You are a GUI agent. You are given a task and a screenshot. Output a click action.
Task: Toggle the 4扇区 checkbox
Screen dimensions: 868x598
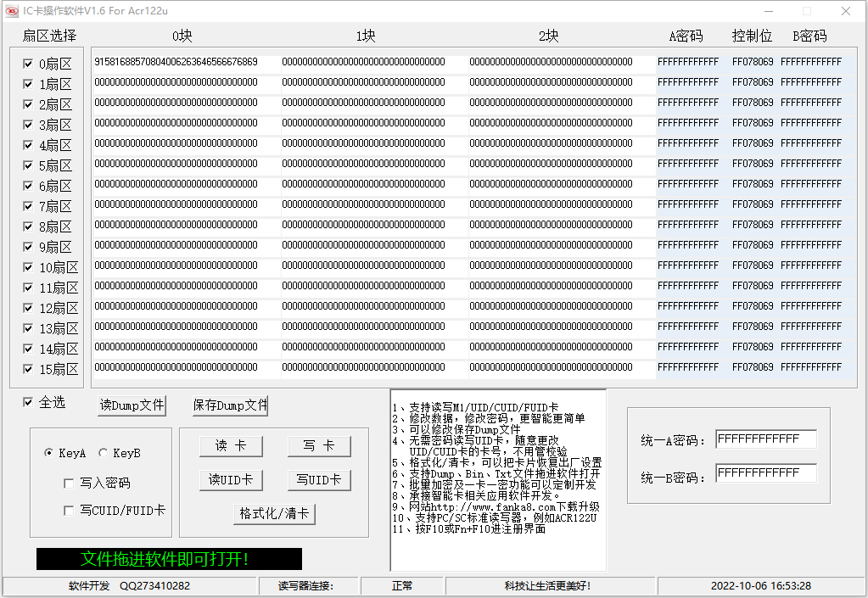coord(28,145)
